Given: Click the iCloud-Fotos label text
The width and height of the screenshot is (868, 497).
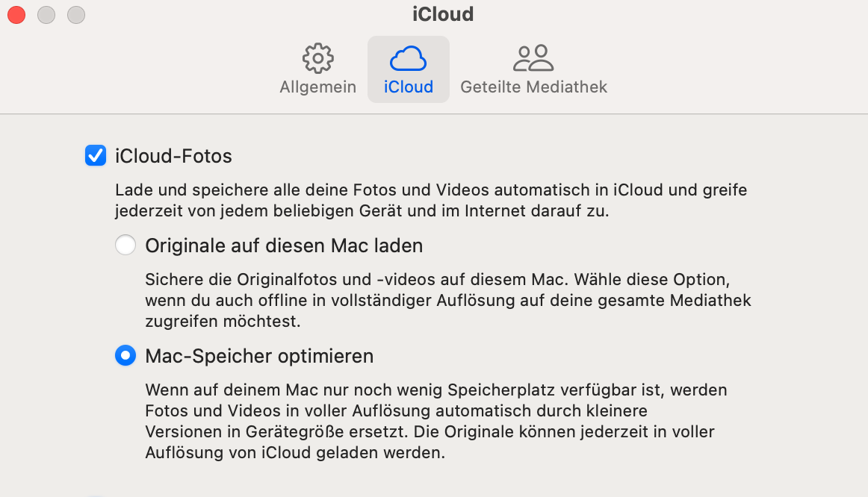Looking at the screenshot, I should (x=173, y=156).
